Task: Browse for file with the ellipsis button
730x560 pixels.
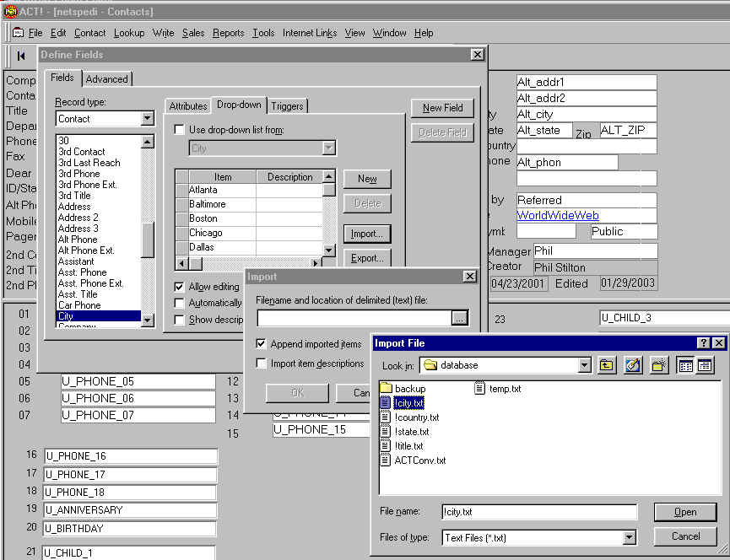Action: click(x=459, y=318)
